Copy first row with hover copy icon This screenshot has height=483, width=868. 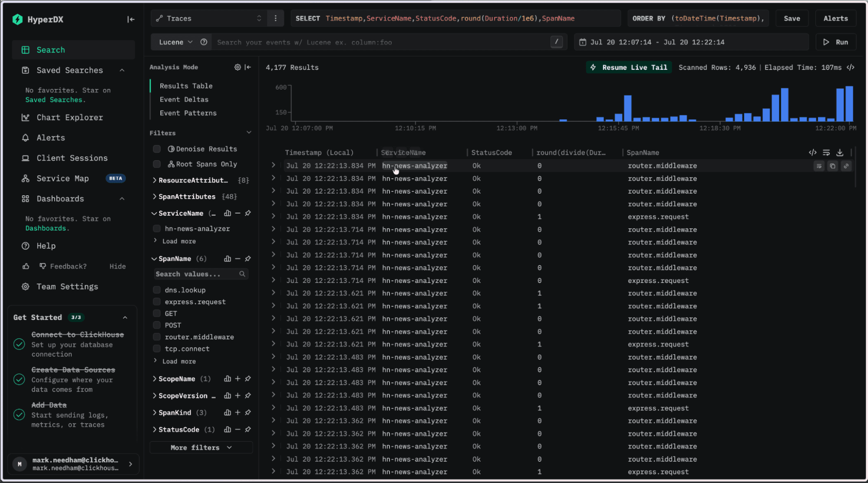point(832,166)
